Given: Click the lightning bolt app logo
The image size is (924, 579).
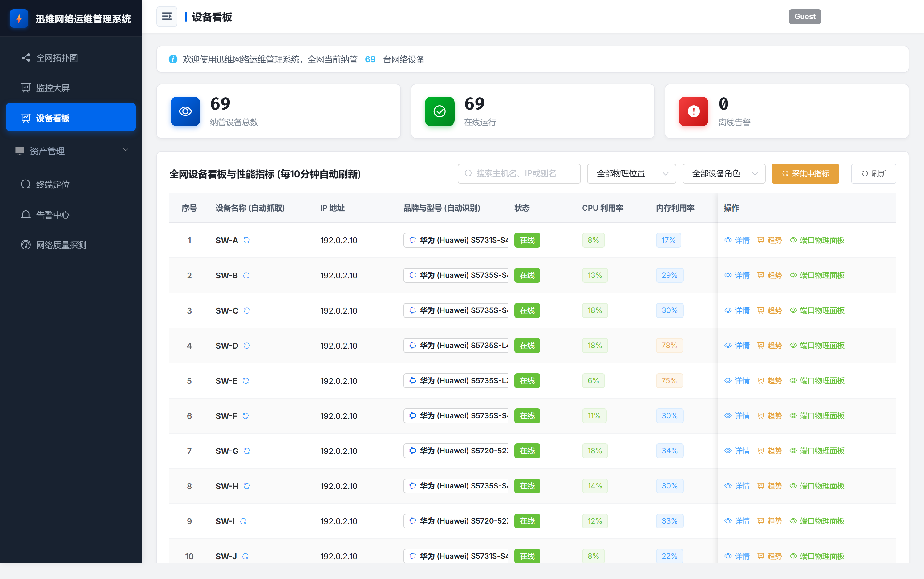Looking at the screenshot, I should (x=19, y=18).
